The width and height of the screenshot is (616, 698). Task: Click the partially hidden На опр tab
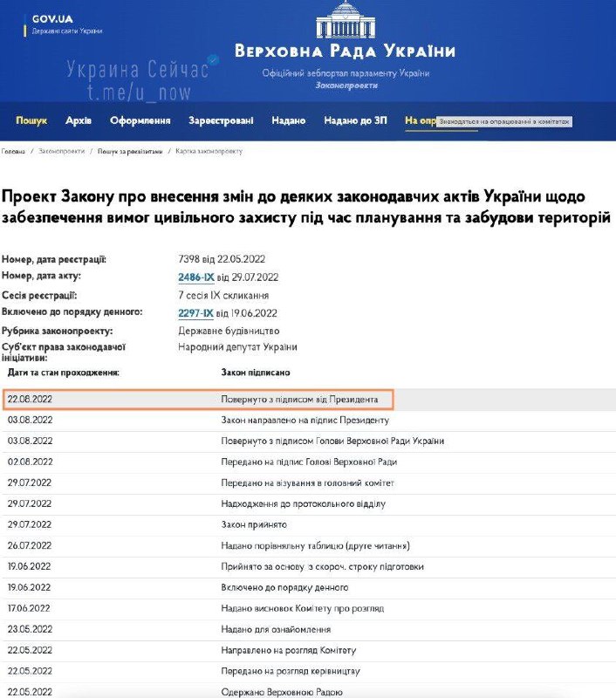coord(419,121)
